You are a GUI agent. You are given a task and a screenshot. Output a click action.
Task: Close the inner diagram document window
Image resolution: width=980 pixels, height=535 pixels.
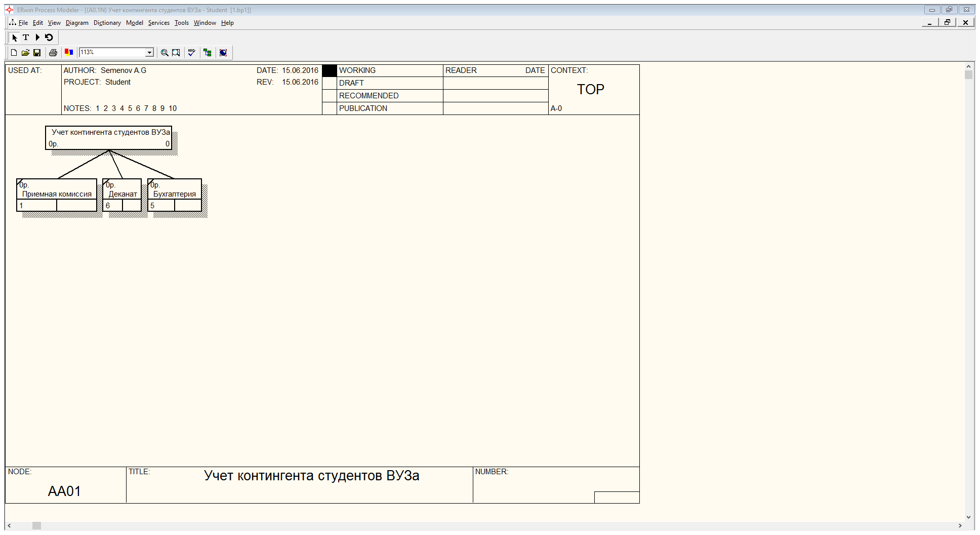[x=965, y=22]
